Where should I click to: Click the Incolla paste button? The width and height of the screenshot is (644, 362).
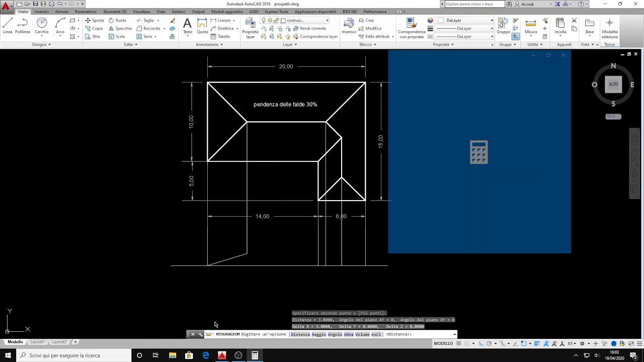tap(560, 26)
